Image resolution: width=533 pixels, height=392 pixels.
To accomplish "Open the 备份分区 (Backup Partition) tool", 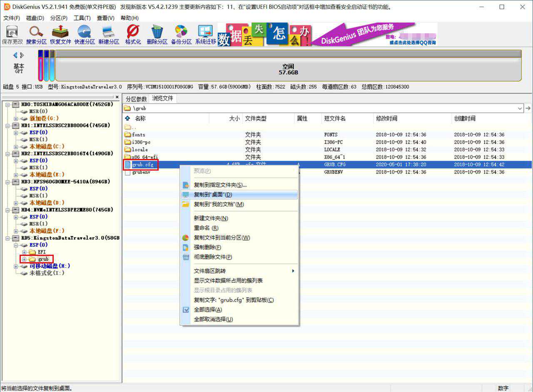I will point(181,34).
